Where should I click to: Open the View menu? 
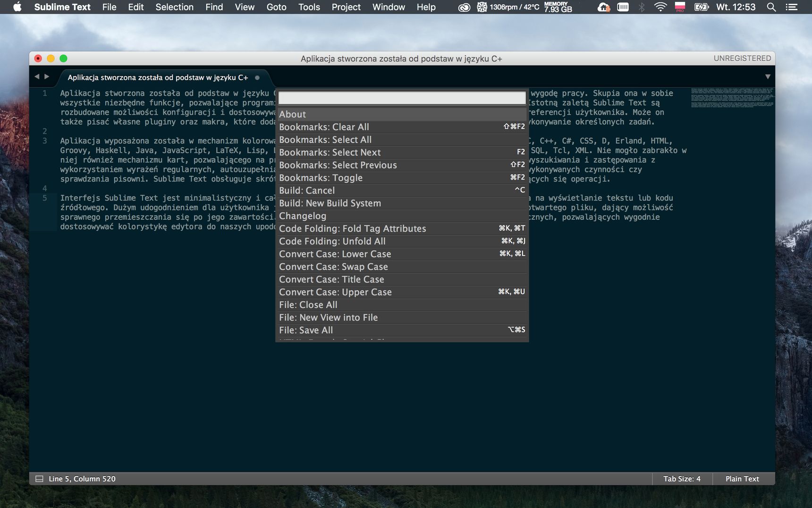point(245,7)
